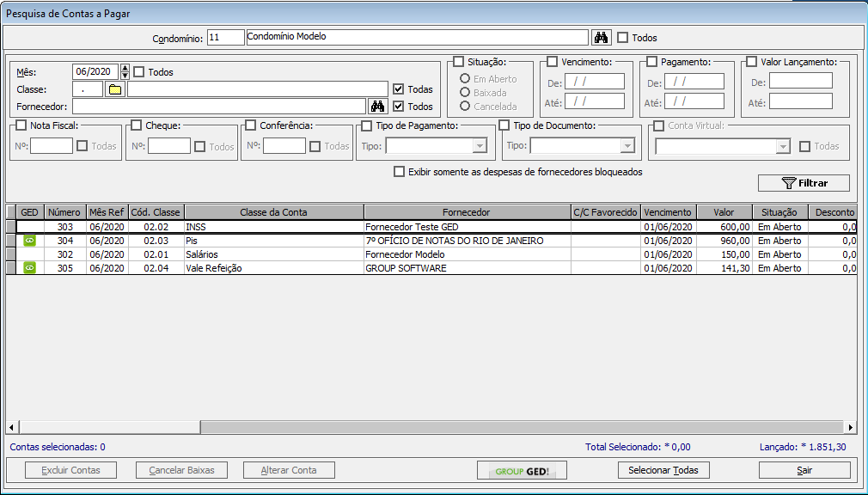Click Selecionar Todas button
This screenshot has height=495, width=868.
(663, 470)
